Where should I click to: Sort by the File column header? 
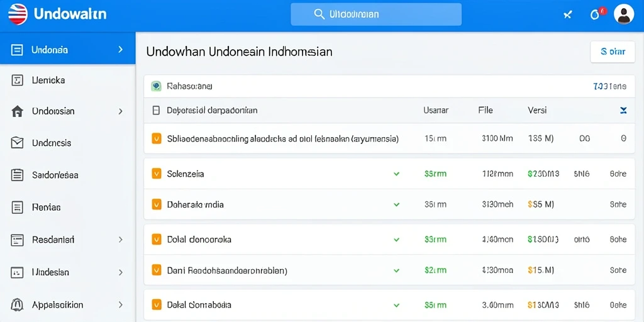(486, 110)
